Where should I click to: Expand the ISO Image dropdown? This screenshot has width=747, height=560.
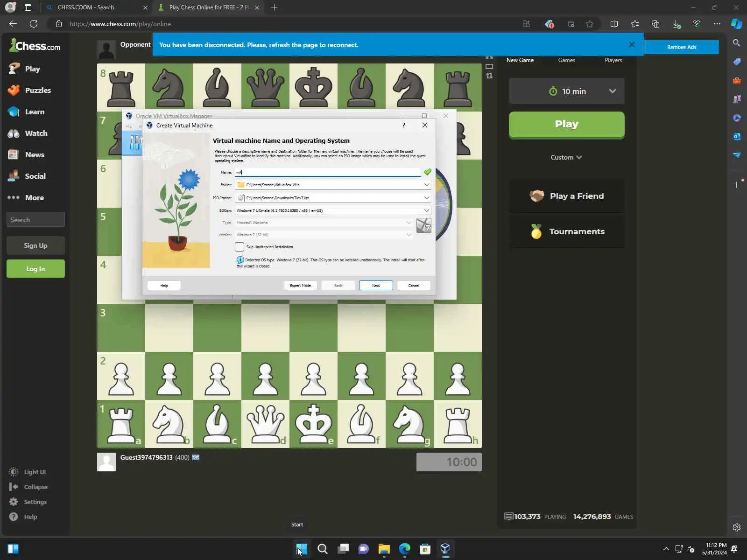[x=427, y=198]
